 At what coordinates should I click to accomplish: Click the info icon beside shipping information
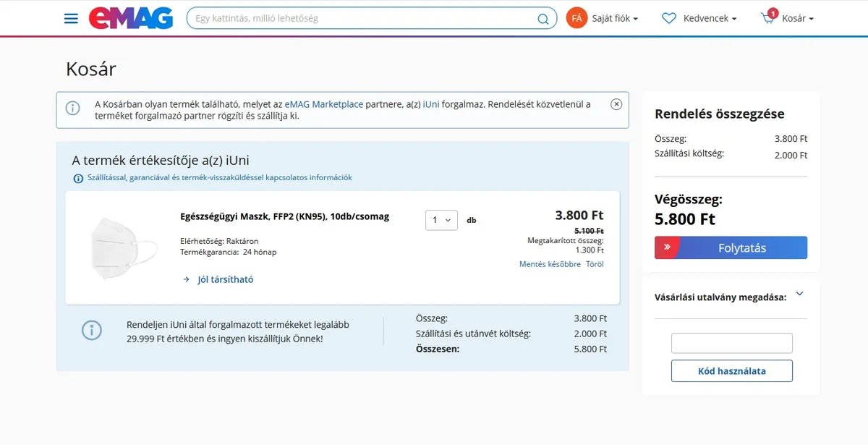(x=78, y=178)
